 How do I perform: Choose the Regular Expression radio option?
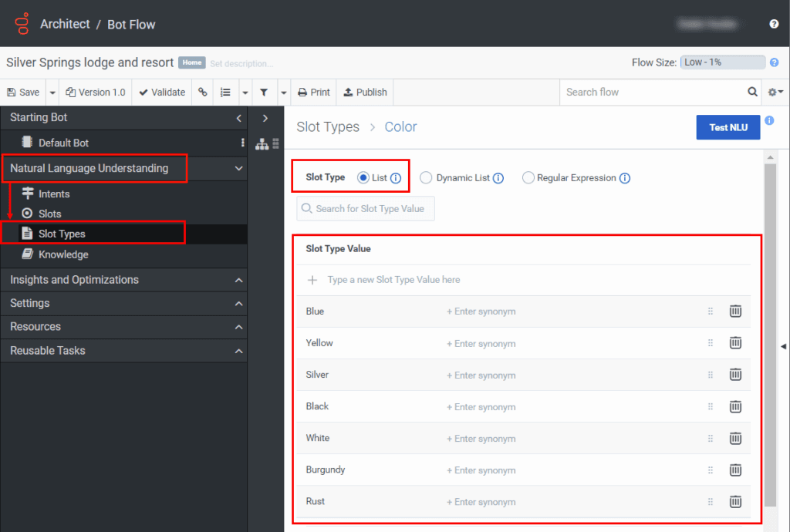click(x=528, y=178)
